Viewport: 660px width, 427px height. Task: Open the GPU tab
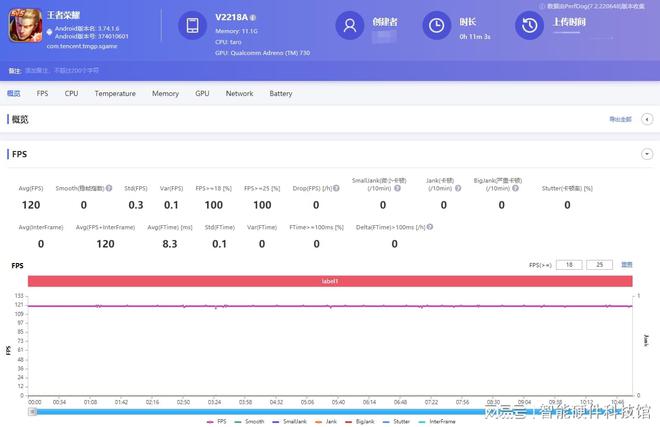click(202, 93)
